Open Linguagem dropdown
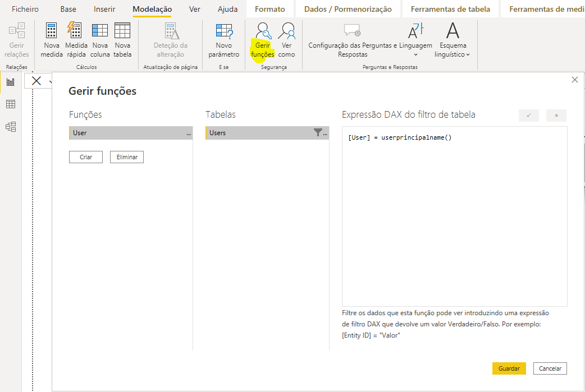The height and width of the screenshot is (392, 585). [415, 40]
